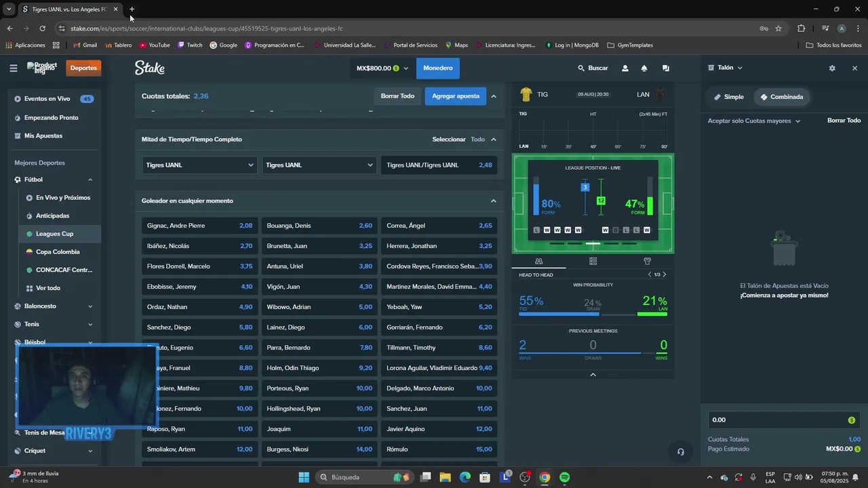868x488 pixels.
Task: Open the notifications bell
Action: [644, 68]
